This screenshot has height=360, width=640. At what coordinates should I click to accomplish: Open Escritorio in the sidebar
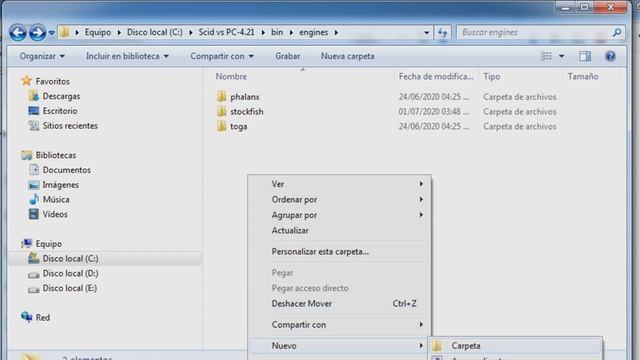(60, 111)
